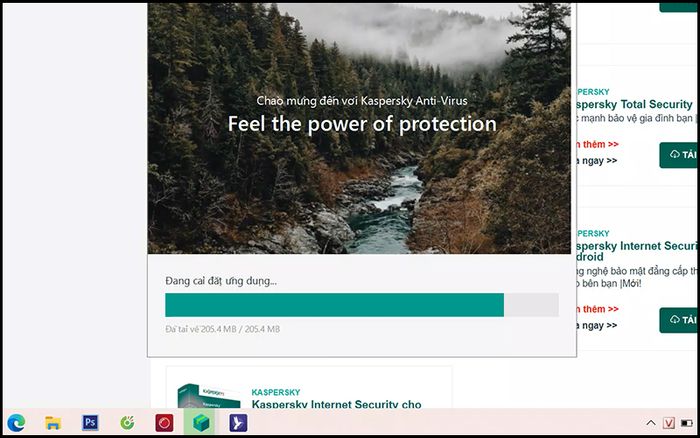700x438 pixels.
Task: Follow red 'thêm >>' link under Internet Security Android
Action: pos(597,309)
